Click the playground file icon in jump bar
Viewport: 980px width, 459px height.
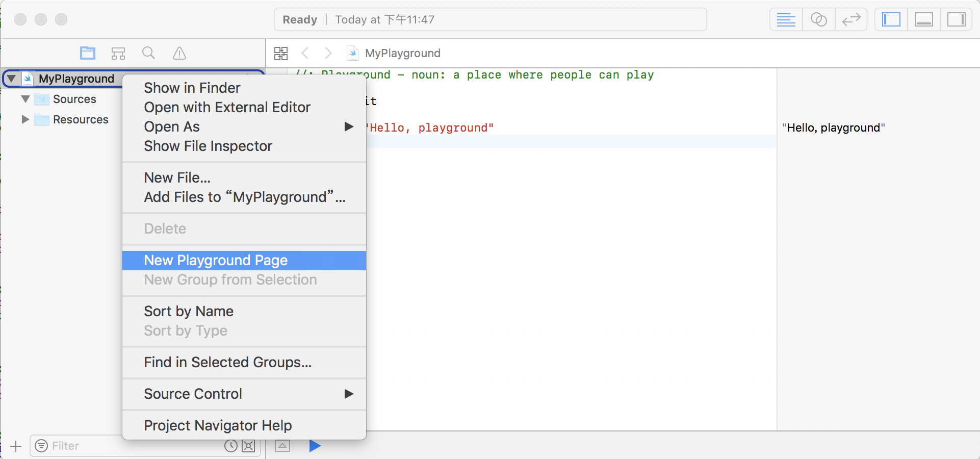(x=352, y=53)
